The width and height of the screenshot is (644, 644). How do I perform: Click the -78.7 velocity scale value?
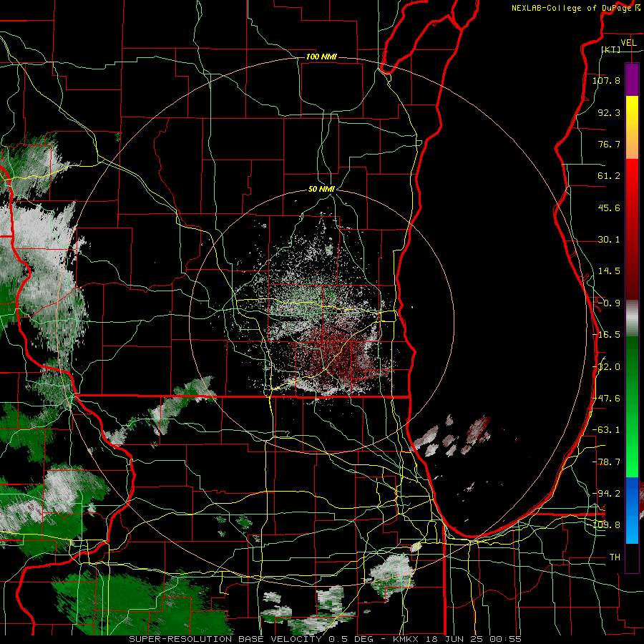click(606, 462)
